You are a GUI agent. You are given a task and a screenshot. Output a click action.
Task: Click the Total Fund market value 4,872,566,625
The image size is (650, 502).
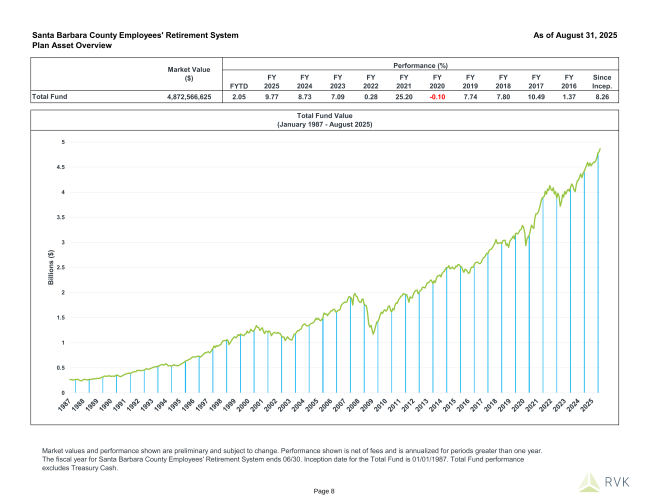(184, 97)
